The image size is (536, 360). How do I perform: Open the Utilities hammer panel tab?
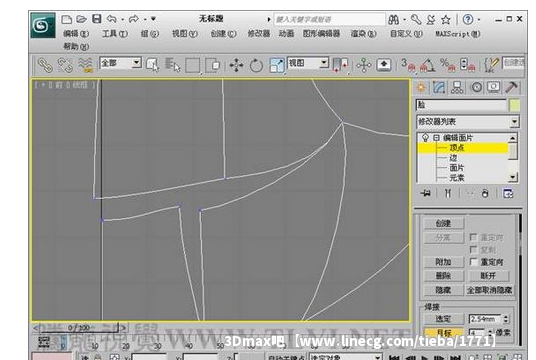511,88
